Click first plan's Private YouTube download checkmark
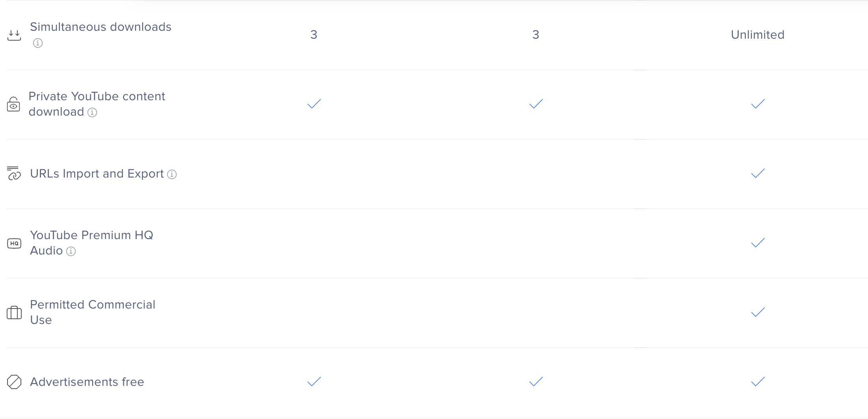Screen dimensions: 868x419 314,104
